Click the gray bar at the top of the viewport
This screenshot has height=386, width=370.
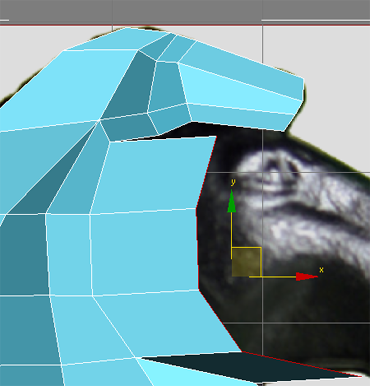coord(185,12)
